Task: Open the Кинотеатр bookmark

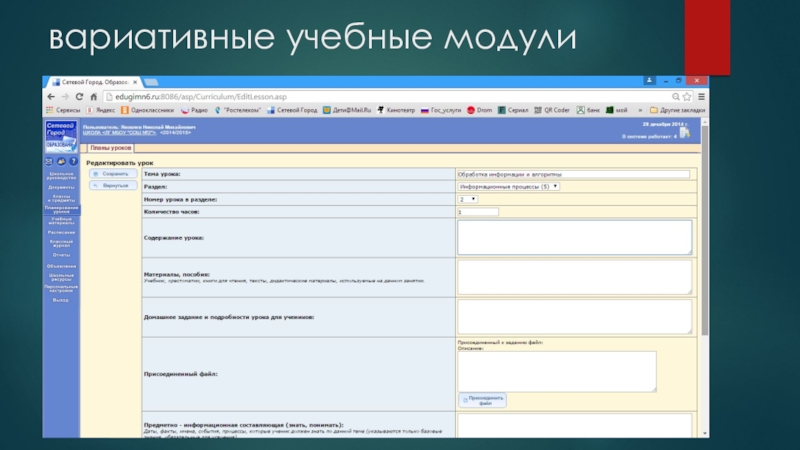Action: click(x=396, y=110)
